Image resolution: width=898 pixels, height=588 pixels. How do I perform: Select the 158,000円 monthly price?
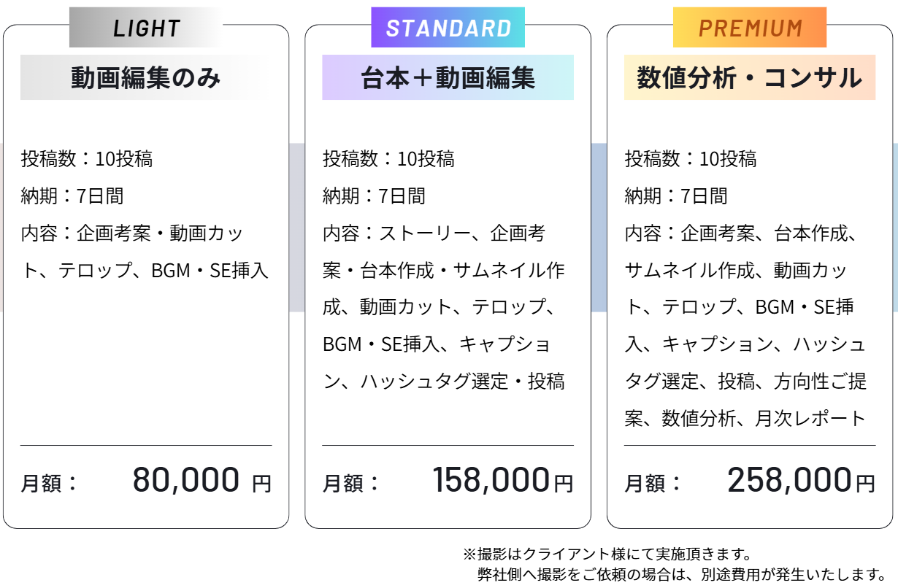(x=502, y=480)
